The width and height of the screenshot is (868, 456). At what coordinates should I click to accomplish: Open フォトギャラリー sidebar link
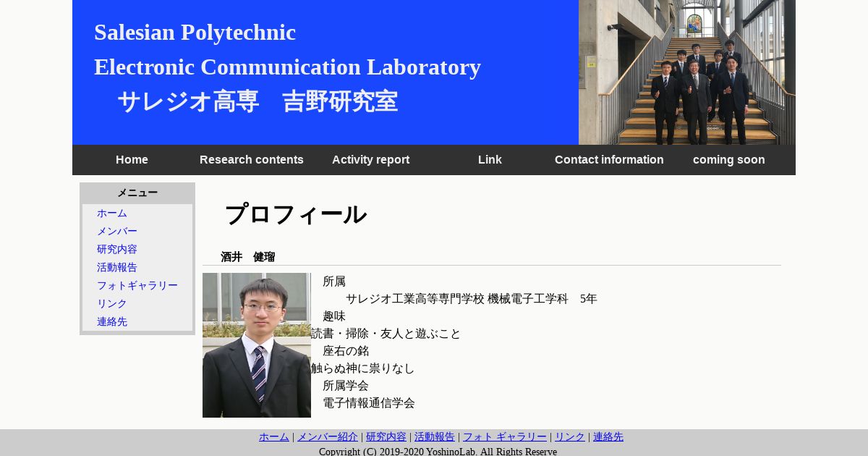(137, 286)
